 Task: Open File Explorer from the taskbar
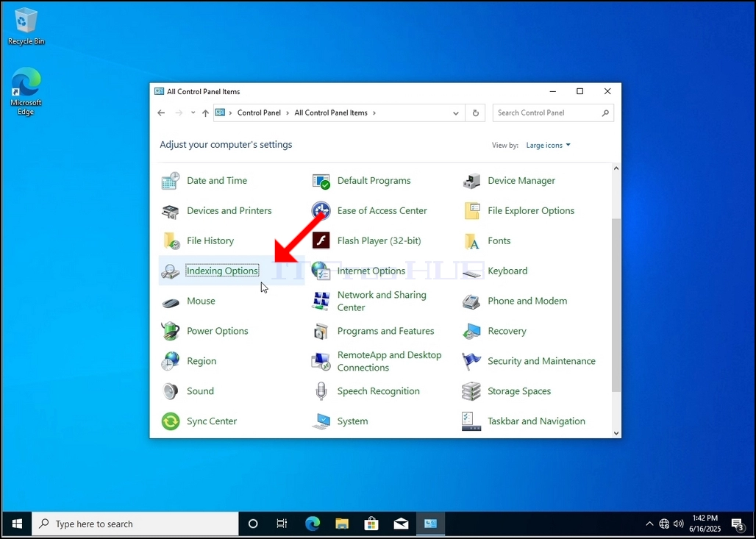click(x=342, y=524)
